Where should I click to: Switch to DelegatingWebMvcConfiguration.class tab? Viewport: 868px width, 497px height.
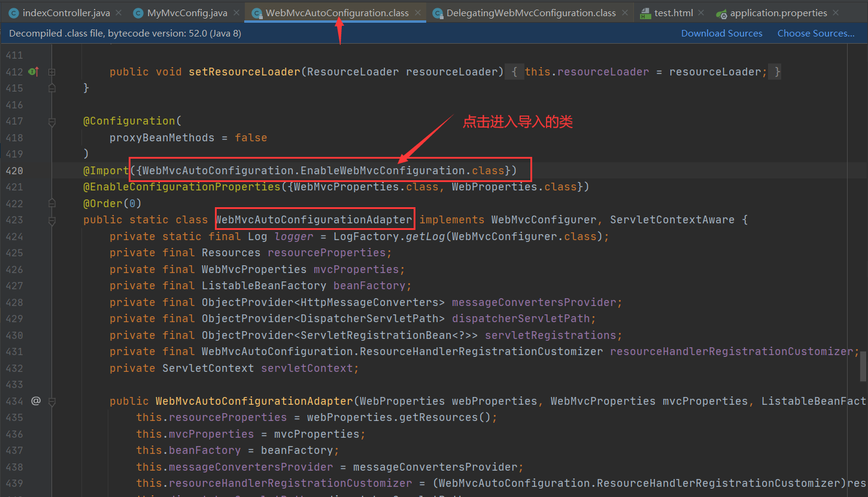531,13
